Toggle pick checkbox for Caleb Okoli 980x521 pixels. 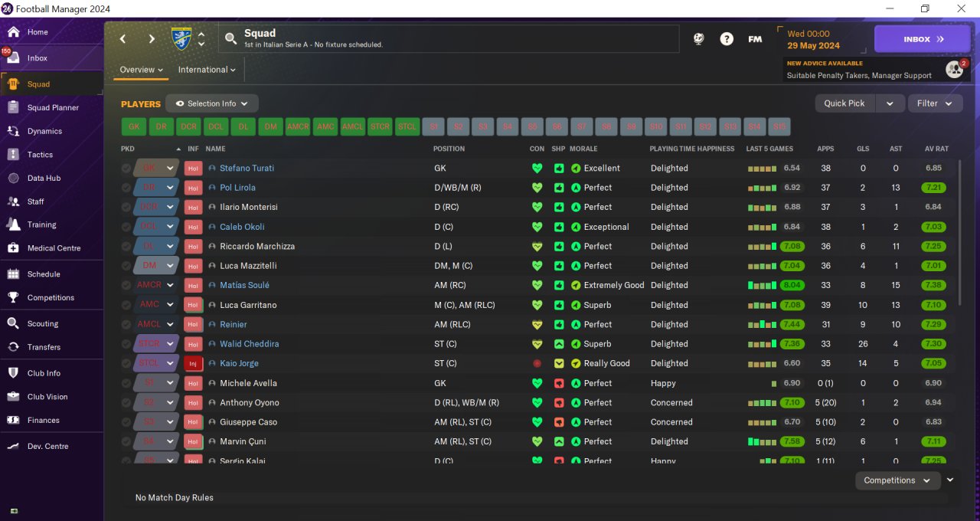click(x=126, y=227)
